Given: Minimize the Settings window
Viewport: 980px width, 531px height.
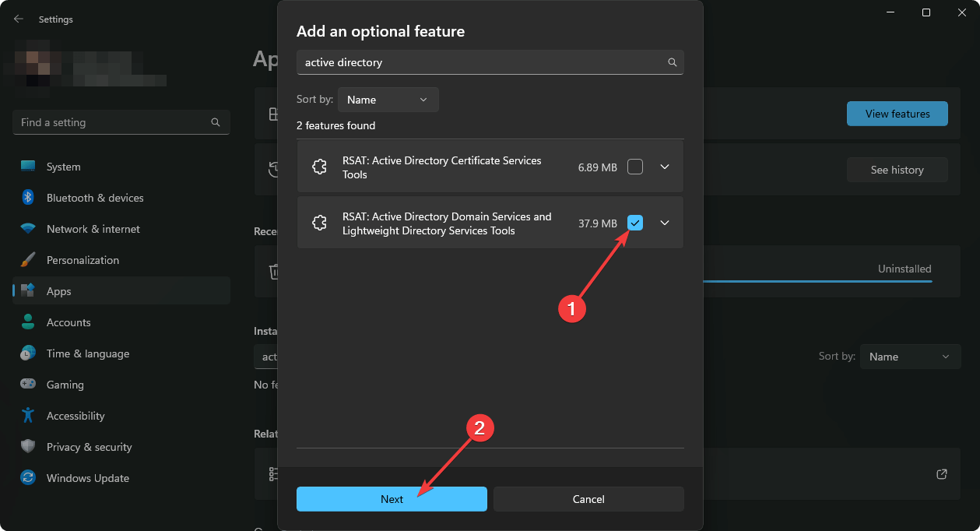Looking at the screenshot, I should point(890,12).
